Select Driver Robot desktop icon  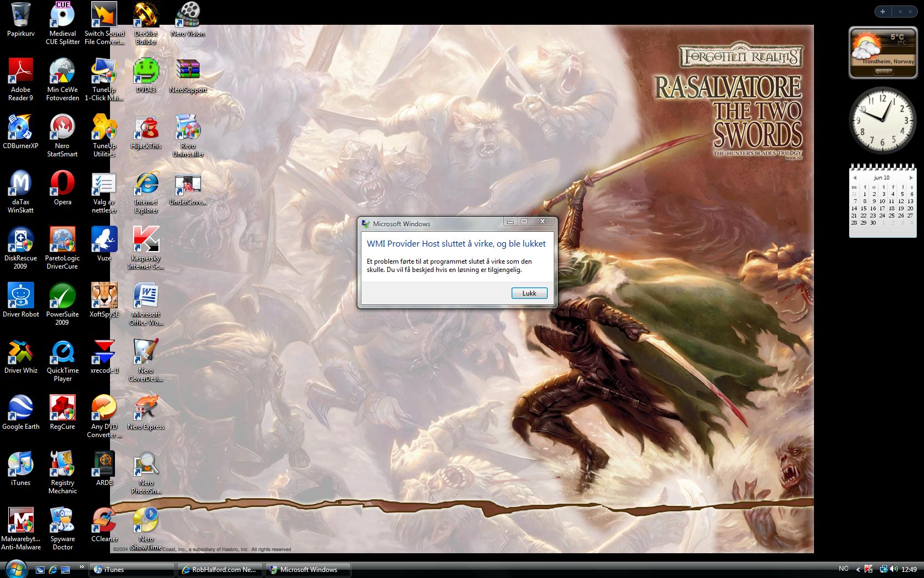tap(21, 301)
